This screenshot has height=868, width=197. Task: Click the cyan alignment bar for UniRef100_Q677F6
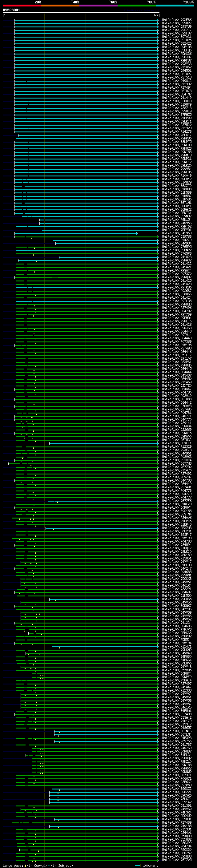103,501
